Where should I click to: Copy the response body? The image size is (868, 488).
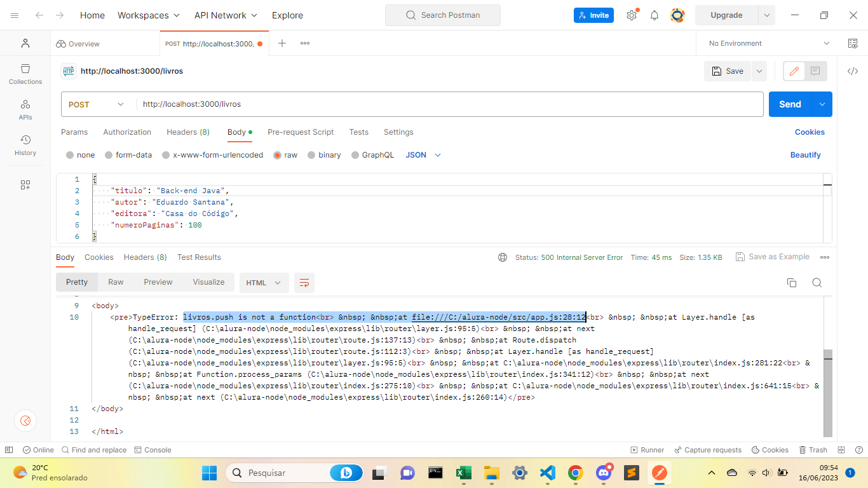792,283
